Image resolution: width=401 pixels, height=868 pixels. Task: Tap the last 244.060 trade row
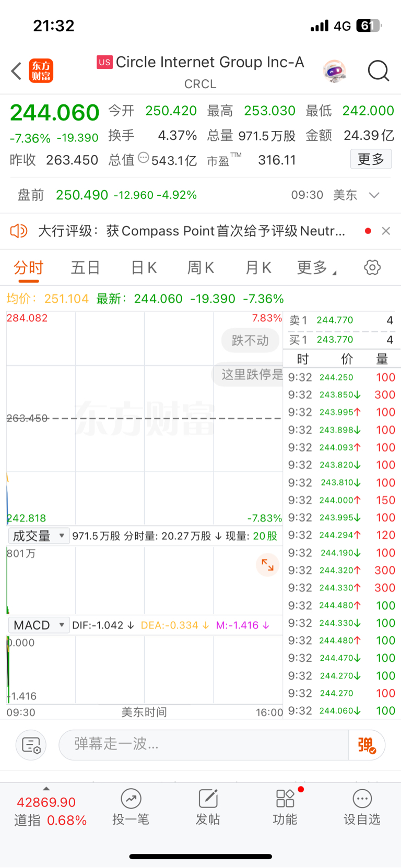pyautogui.click(x=341, y=711)
